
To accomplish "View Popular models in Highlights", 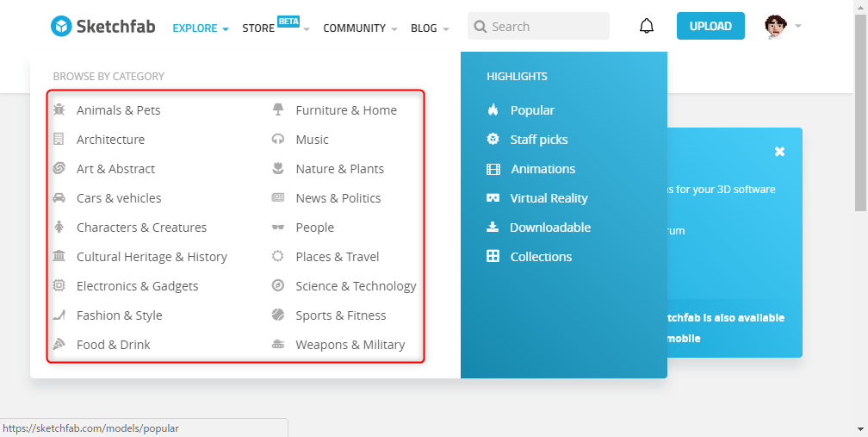I will (x=532, y=110).
